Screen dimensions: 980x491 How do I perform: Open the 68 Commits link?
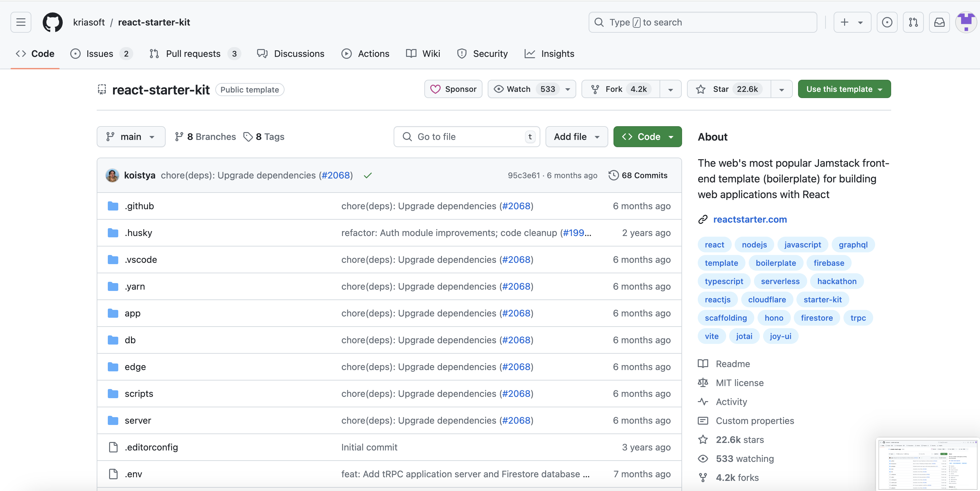(638, 175)
